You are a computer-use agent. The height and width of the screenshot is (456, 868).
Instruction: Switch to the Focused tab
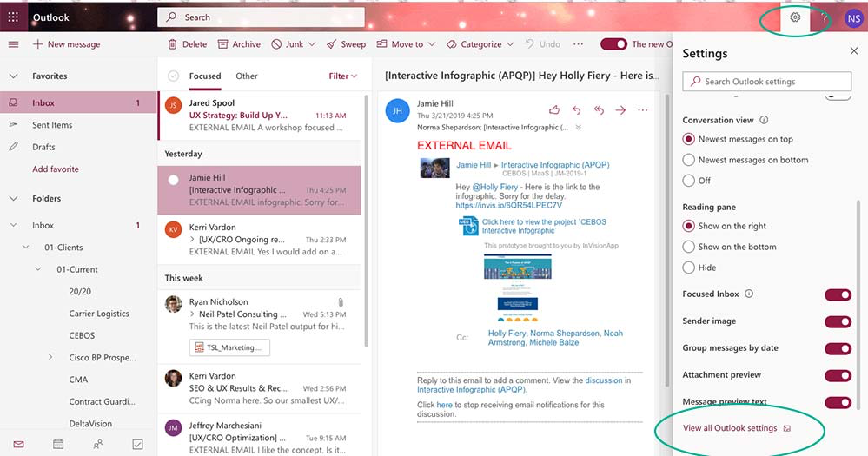click(x=205, y=76)
